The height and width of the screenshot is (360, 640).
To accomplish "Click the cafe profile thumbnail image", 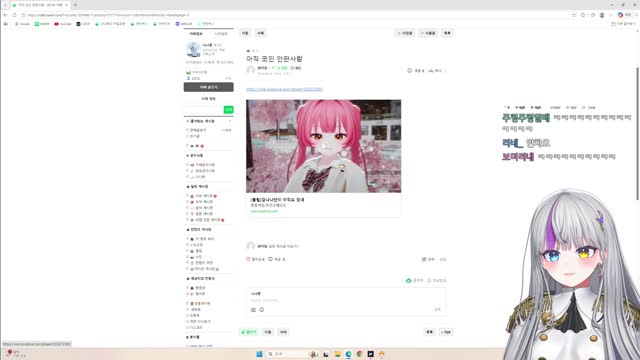I will click(x=193, y=50).
